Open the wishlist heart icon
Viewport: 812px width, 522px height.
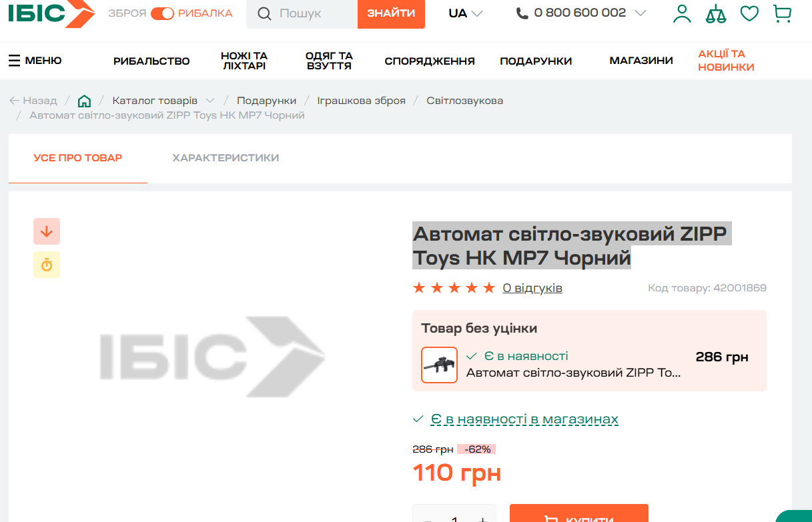(749, 13)
